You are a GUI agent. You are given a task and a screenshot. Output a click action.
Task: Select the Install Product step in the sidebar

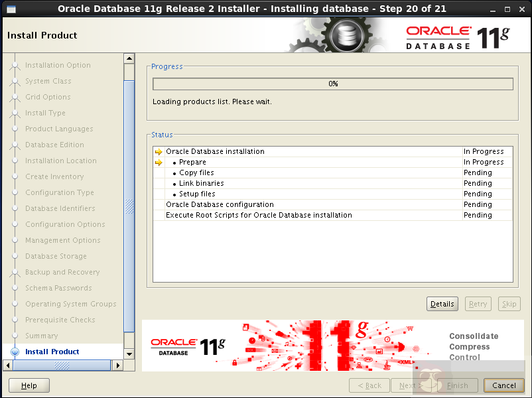pyautogui.click(x=51, y=352)
